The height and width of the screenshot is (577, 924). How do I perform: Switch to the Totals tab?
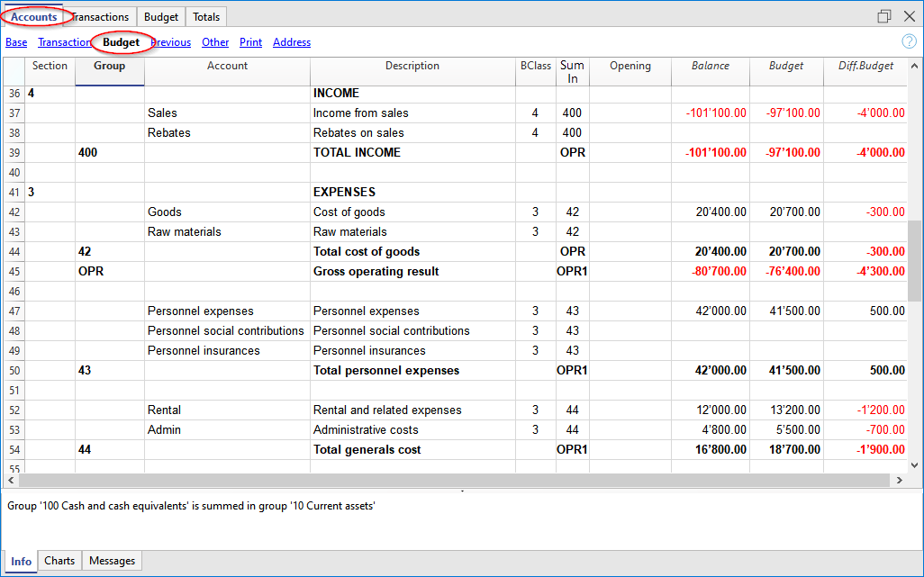(206, 16)
